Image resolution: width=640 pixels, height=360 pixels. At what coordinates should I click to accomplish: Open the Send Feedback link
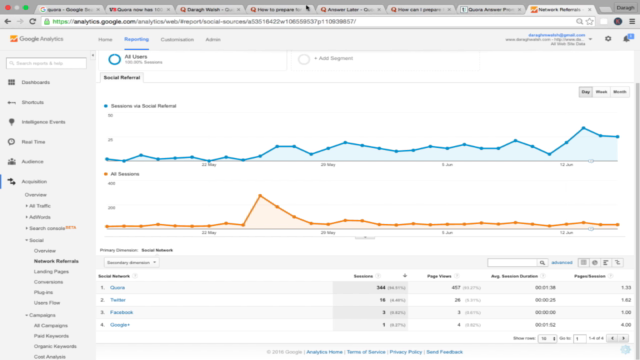444,352
